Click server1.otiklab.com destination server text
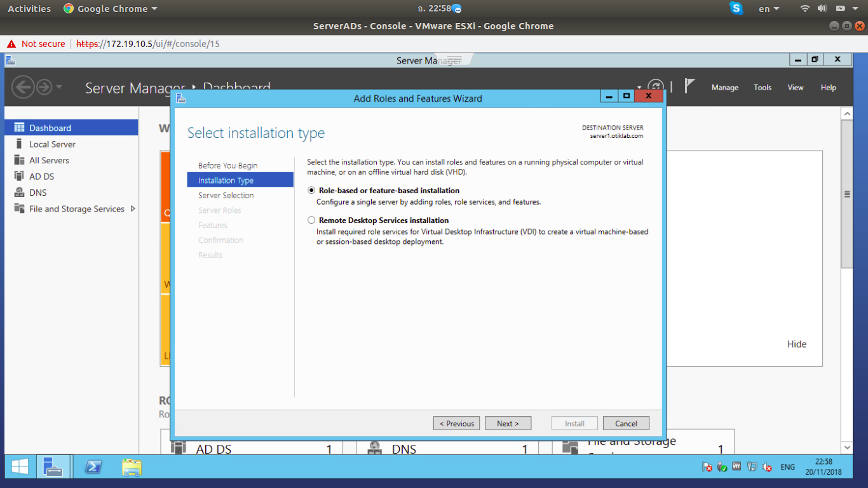868x488 pixels. click(x=616, y=136)
